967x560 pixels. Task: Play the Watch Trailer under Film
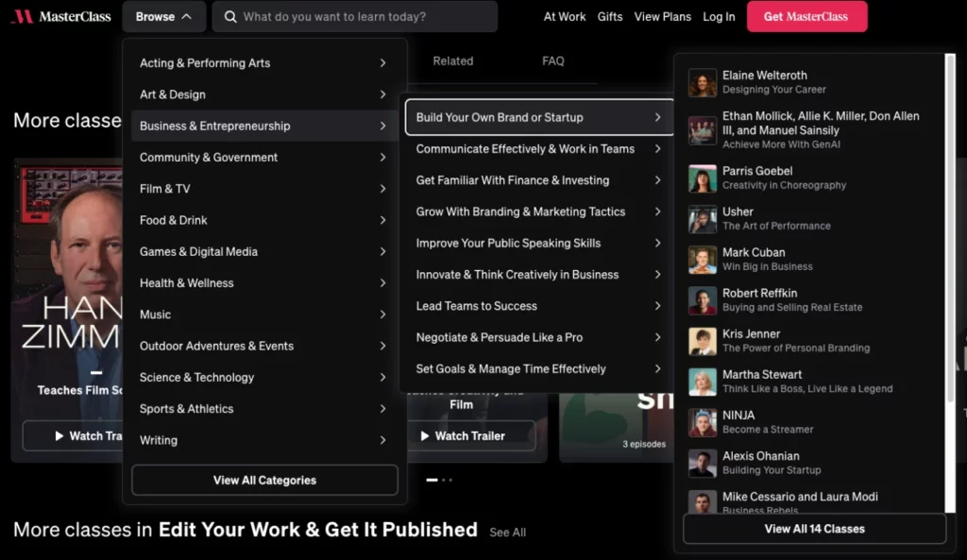click(472, 436)
